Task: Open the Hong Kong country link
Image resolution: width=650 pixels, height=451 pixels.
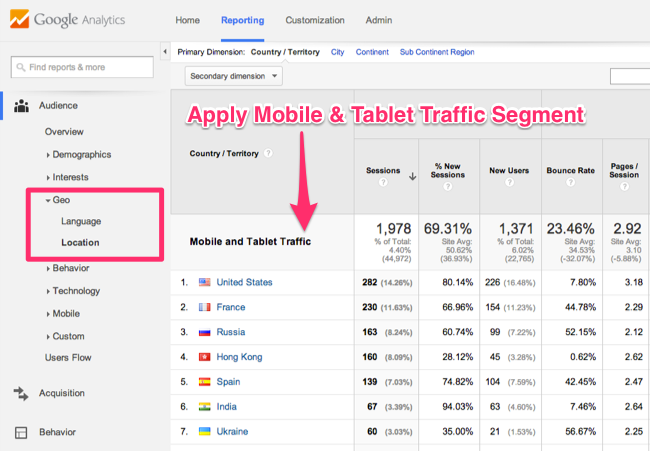Action: point(239,357)
